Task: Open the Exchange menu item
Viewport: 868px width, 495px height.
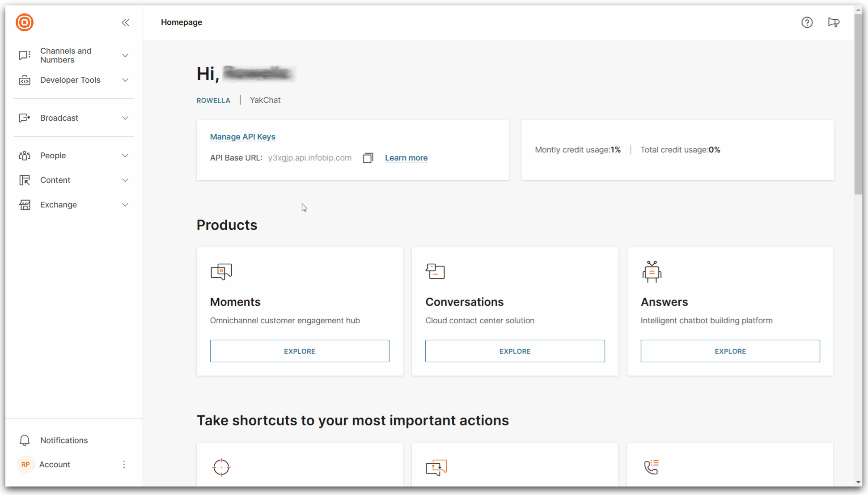Action: 74,205
